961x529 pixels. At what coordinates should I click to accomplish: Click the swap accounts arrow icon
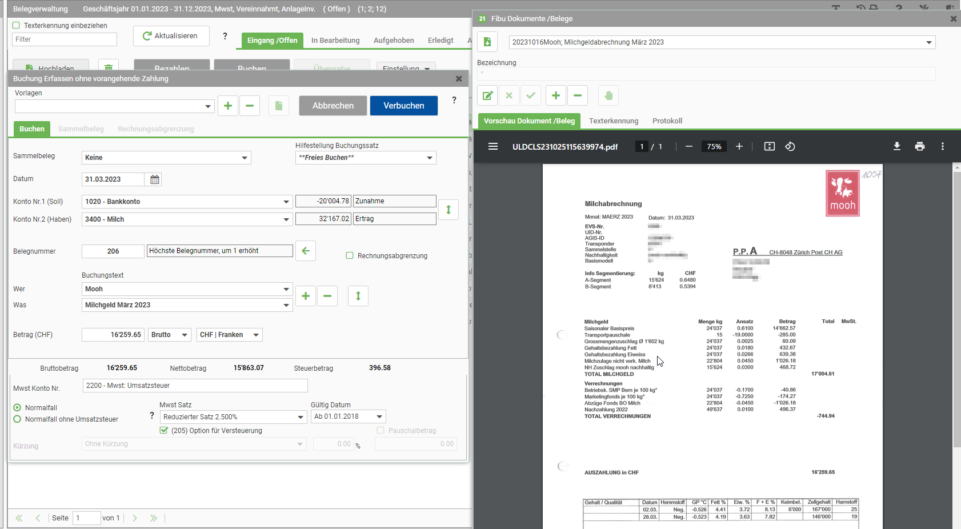(x=449, y=210)
